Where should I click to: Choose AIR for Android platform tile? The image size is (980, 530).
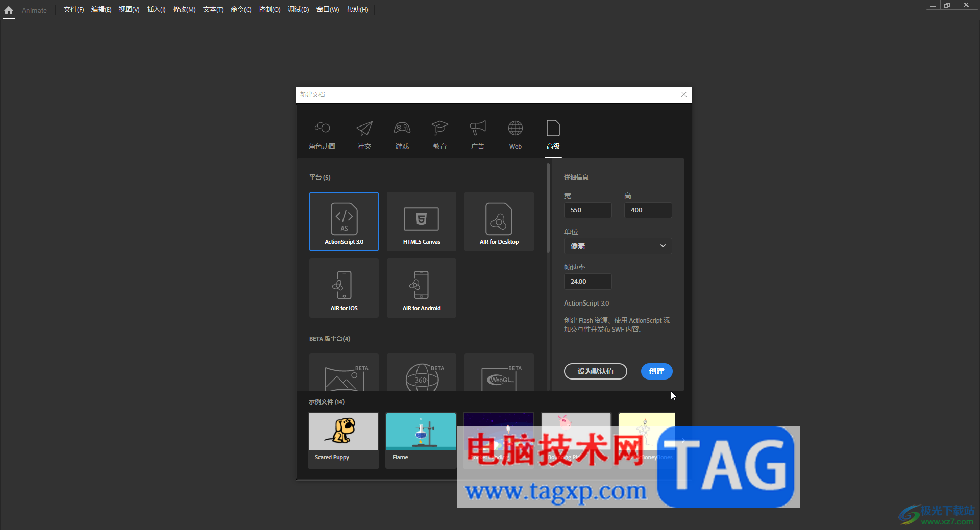point(422,288)
